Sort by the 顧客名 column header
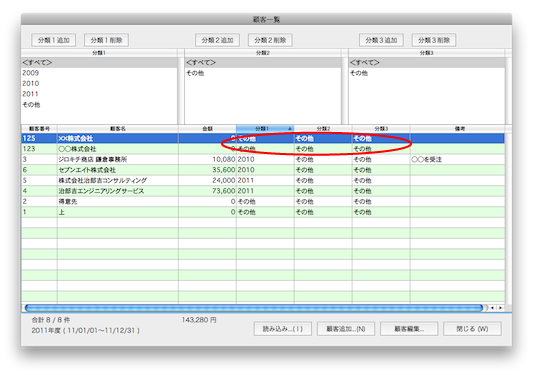The height and width of the screenshot is (375, 533). click(x=118, y=129)
